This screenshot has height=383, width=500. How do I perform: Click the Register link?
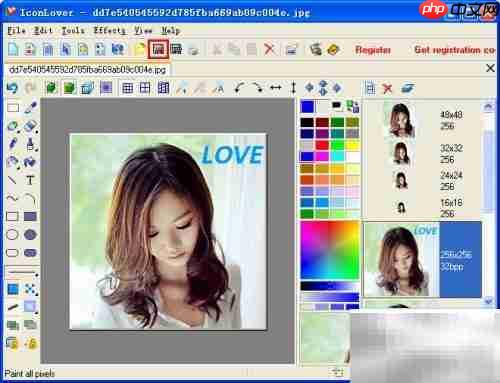[x=373, y=50]
